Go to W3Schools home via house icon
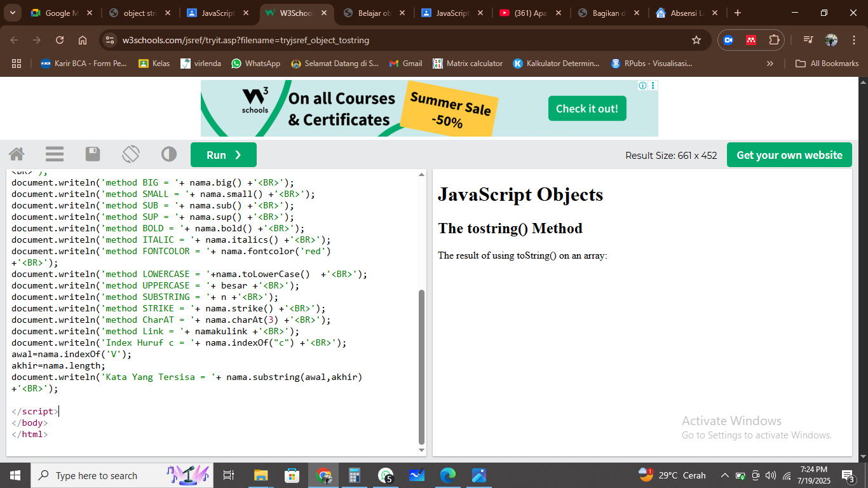The width and height of the screenshot is (868, 488). (17, 154)
